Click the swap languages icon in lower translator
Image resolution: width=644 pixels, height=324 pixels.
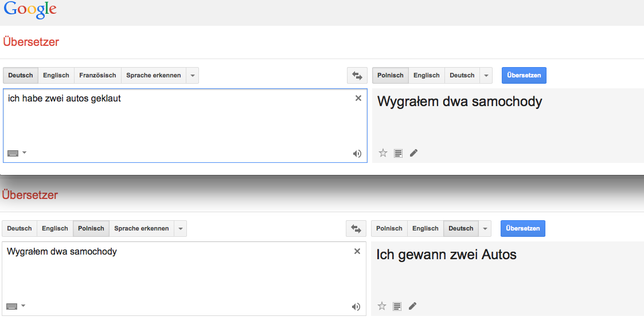tap(356, 228)
